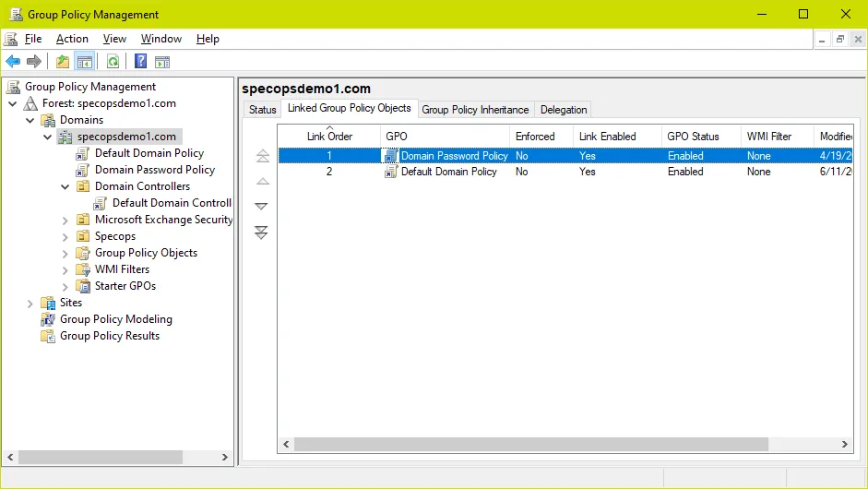Move link up with single up arrow

coord(262,181)
